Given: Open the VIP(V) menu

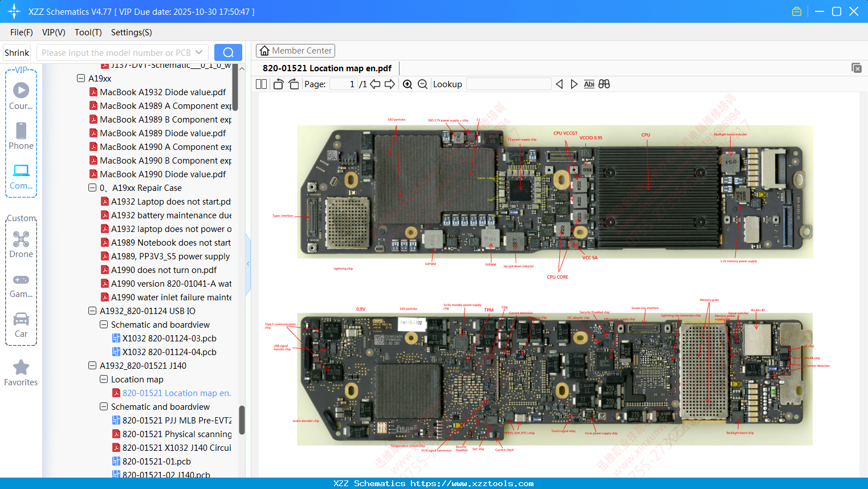Looking at the screenshot, I should (54, 32).
